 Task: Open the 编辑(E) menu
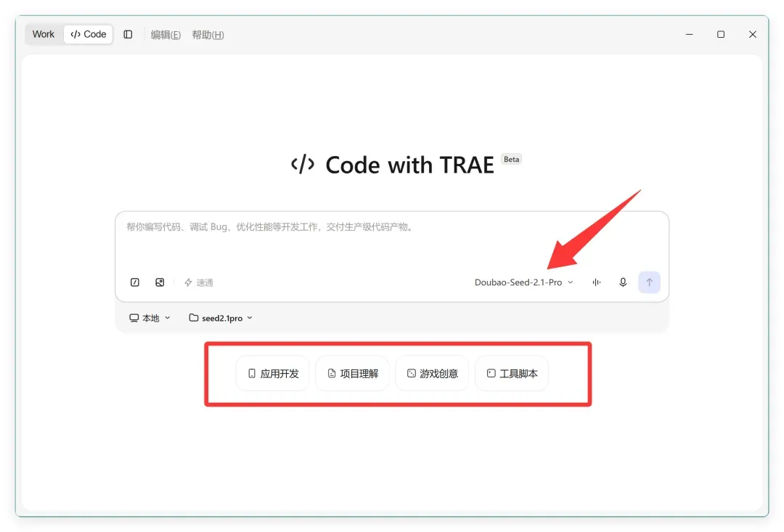coord(166,35)
